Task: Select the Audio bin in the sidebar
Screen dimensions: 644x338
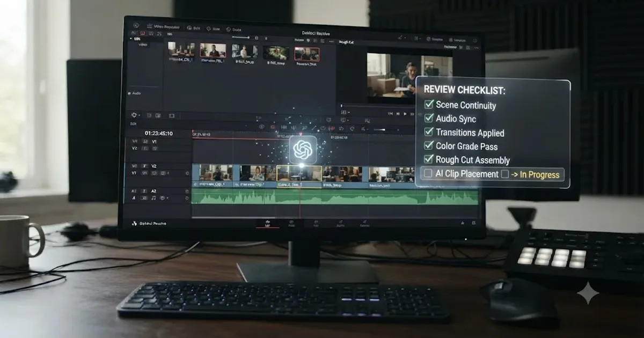Action: click(x=136, y=93)
